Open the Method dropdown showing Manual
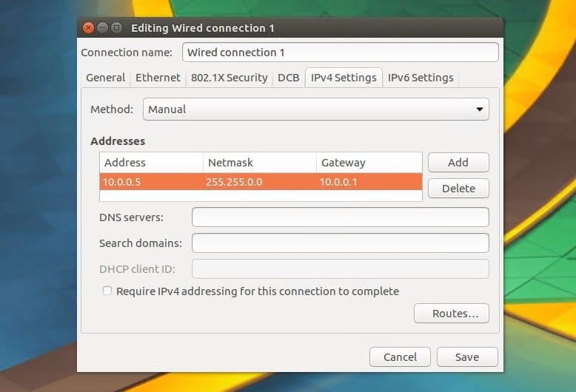 [x=316, y=109]
